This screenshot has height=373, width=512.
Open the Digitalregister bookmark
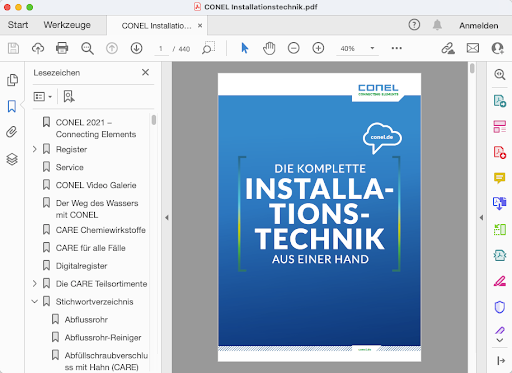pos(81,266)
